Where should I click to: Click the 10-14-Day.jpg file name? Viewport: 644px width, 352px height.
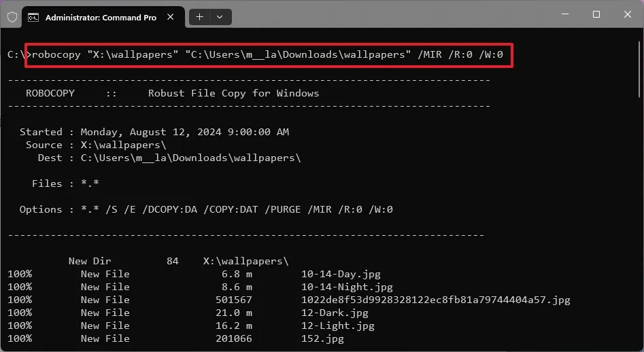341,274
